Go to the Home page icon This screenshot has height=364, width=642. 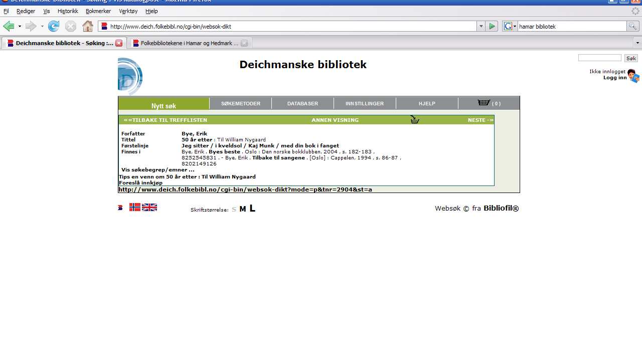(88, 26)
